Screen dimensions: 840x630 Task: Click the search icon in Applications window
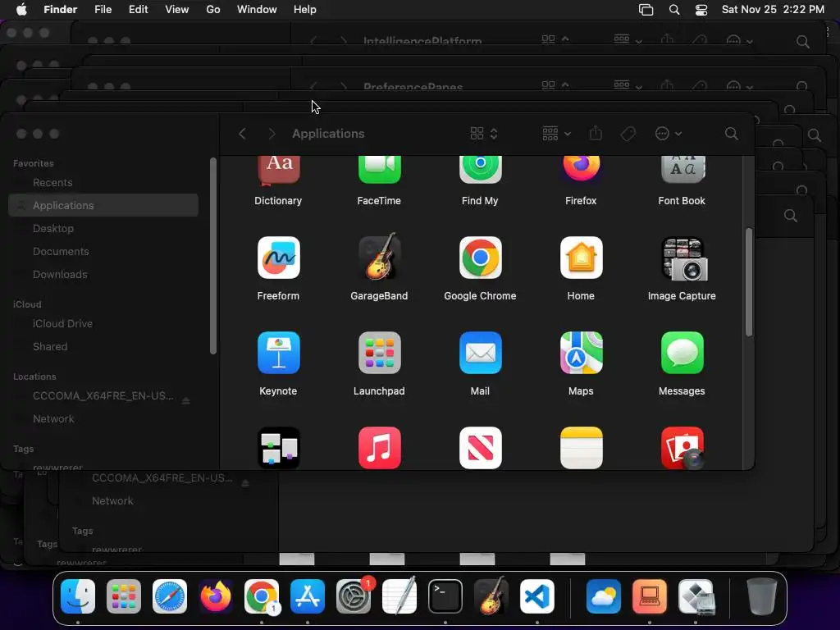731,134
